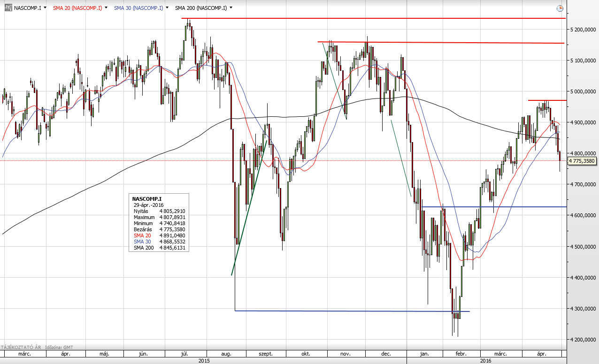Open the SMA 20 (NASCOMP.I) indicator dropdown
Viewport: 599px width, 364px height.
[x=107, y=8]
